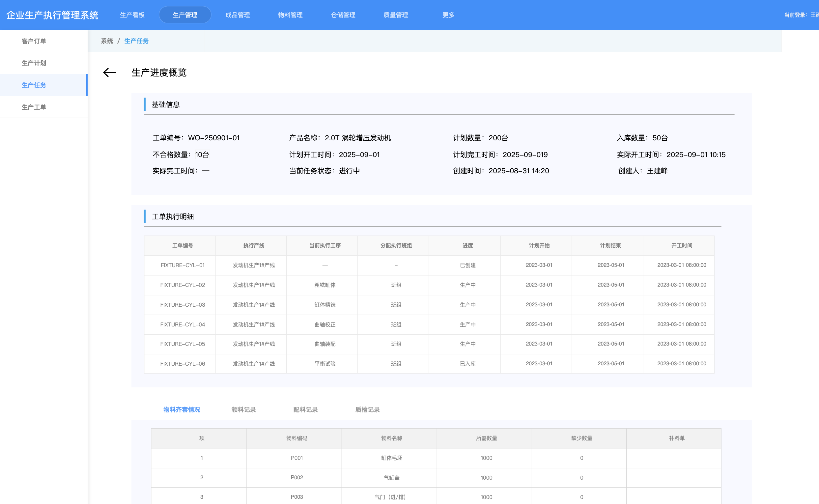819x504 pixels.
Task: Click the back arrow icon
Action: click(109, 73)
